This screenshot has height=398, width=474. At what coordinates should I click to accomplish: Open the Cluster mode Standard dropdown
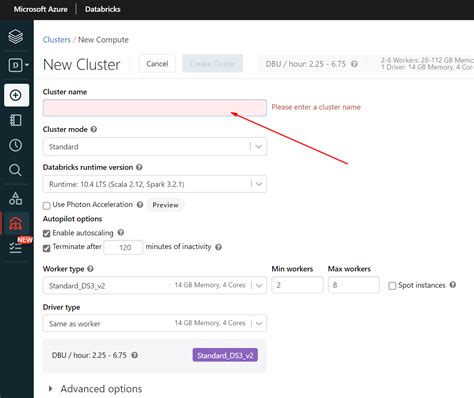coord(155,147)
